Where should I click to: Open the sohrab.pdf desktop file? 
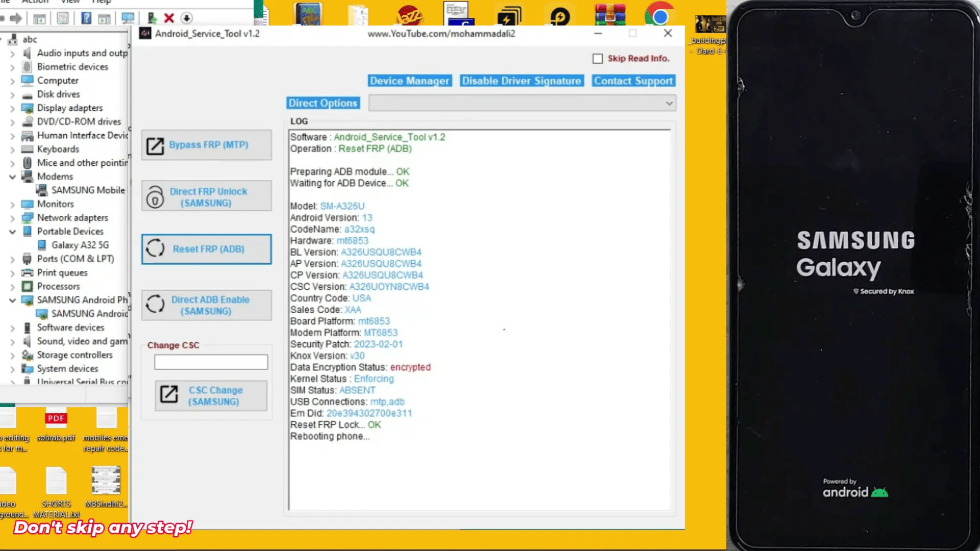(x=56, y=424)
